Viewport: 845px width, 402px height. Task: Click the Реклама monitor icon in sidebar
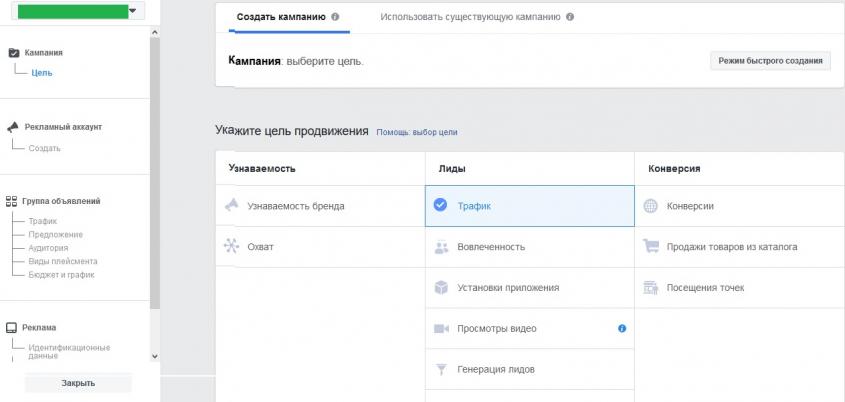tap(11, 328)
